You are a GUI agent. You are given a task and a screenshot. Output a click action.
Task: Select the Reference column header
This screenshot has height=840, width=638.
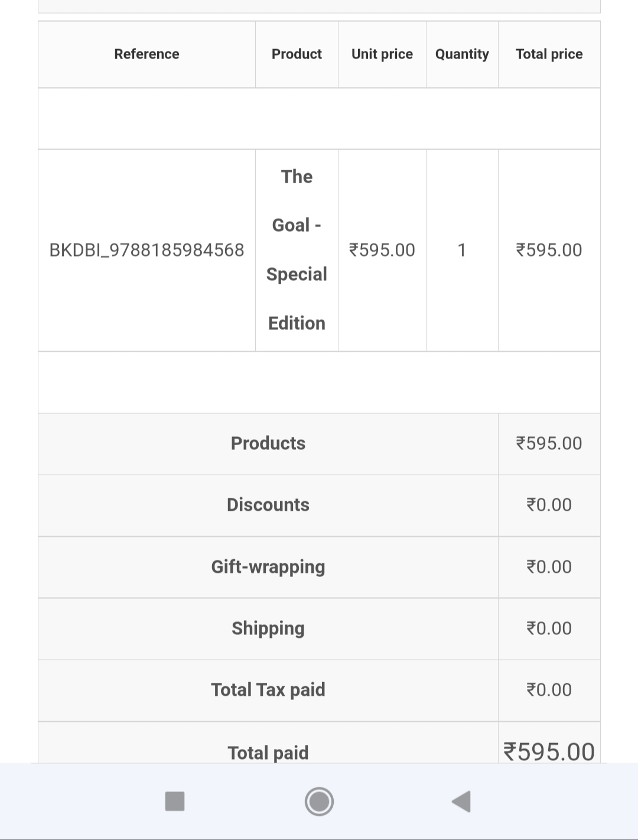coord(147,54)
